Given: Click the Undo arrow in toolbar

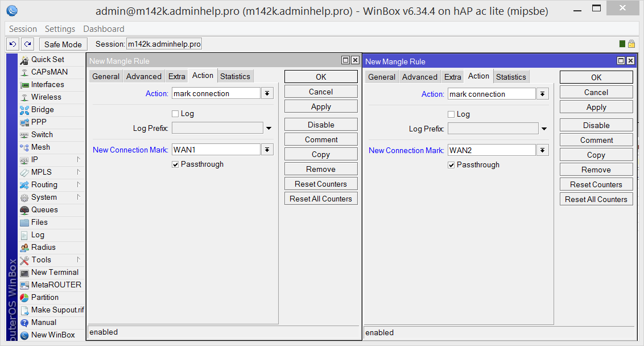Looking at the screenshot, I should (x=13, y=44).
